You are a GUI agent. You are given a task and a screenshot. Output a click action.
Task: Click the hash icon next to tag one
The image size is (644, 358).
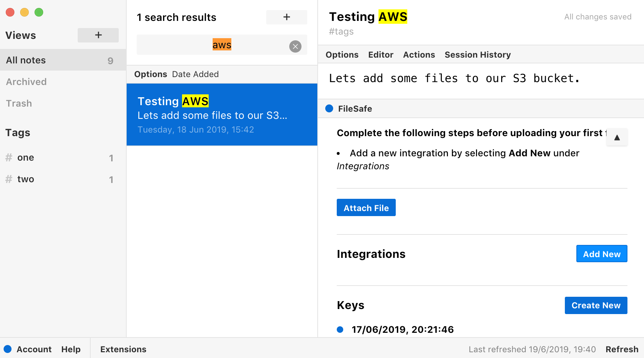pos(9,158)
